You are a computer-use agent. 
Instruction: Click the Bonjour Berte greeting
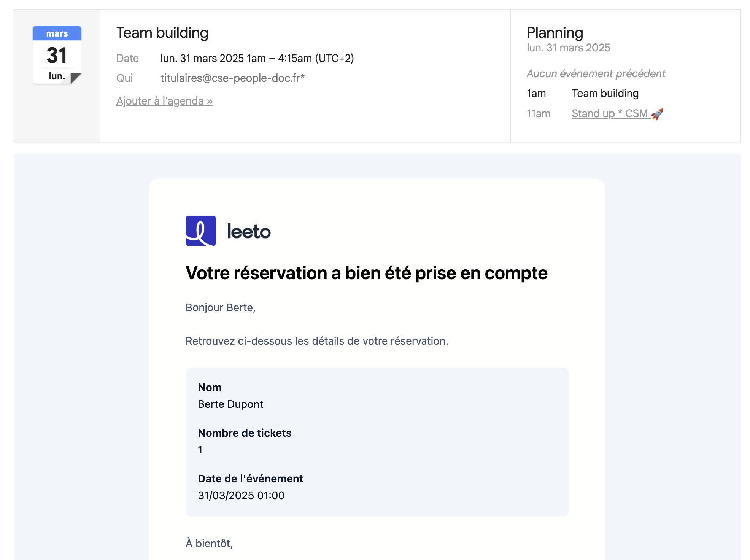coord(220,307)
